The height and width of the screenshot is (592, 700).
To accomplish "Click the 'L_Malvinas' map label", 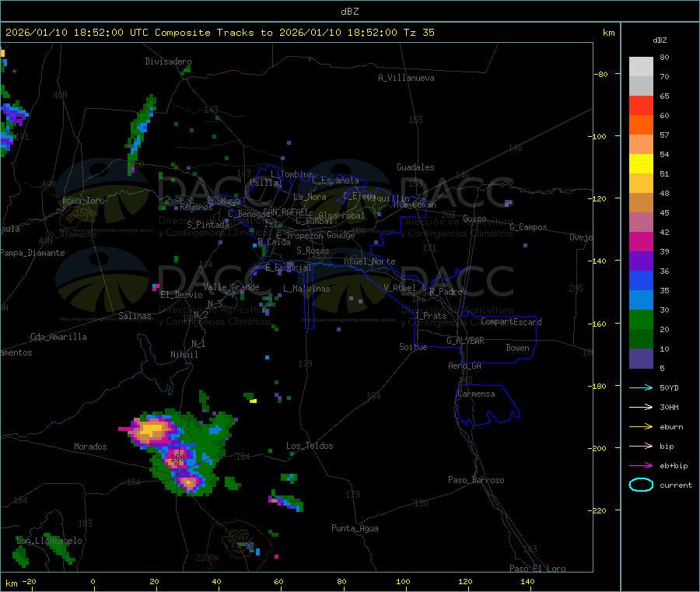I will point(306,289).
